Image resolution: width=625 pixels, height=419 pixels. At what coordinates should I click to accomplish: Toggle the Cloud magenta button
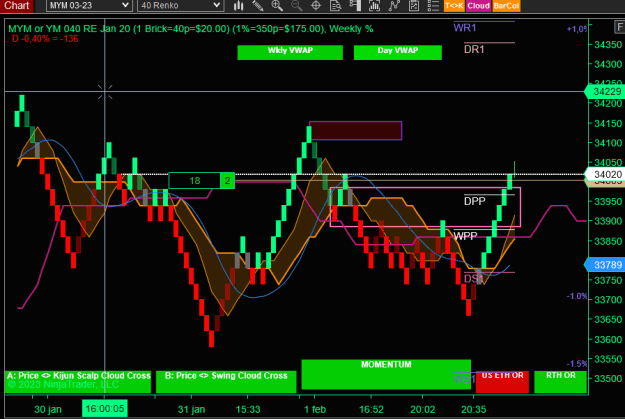(478, 6)
